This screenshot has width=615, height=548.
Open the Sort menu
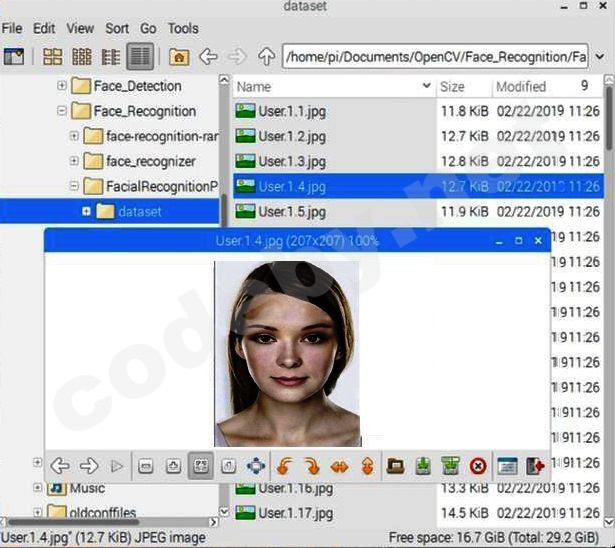(117, 28)
